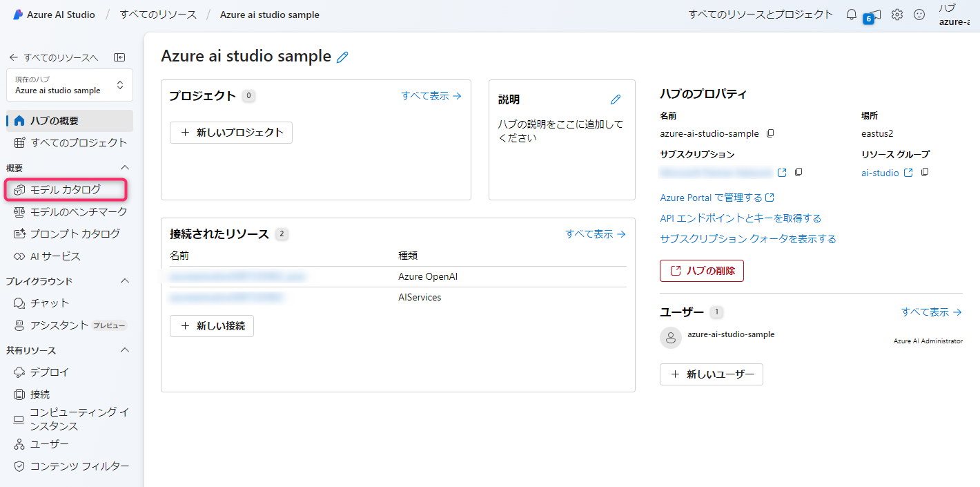Open すべてのリソースとプロジェクト in header
The height and width of the screenshot is (487, 980).
[x=761, y=15]
